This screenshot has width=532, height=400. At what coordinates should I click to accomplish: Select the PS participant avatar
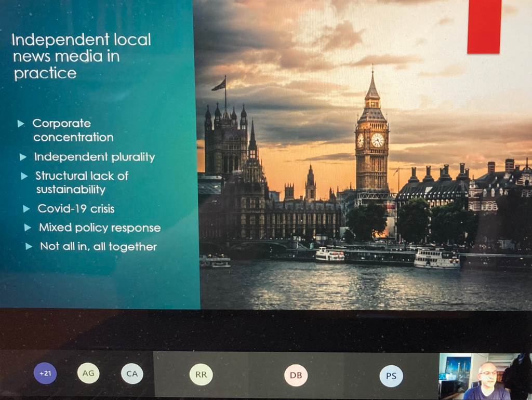[391, 376]
